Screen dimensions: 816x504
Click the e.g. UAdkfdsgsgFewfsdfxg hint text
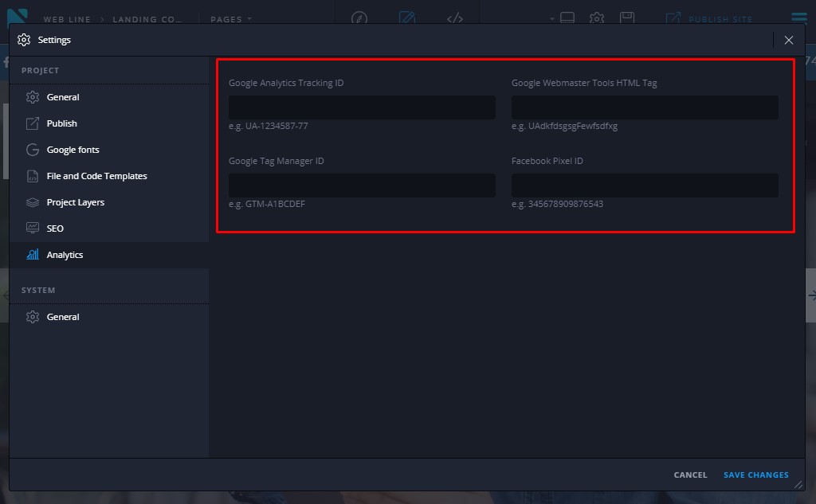click(x=565, y=126)
